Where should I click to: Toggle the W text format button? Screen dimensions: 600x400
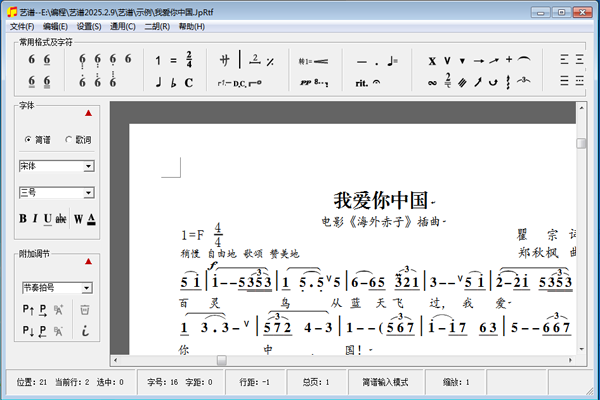(78, 219)
